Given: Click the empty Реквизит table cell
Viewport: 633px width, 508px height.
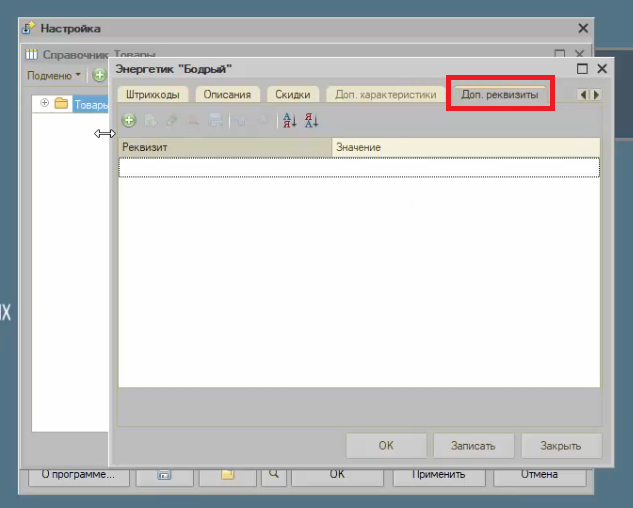Looking at the screenshot, I should pos(225,168).
